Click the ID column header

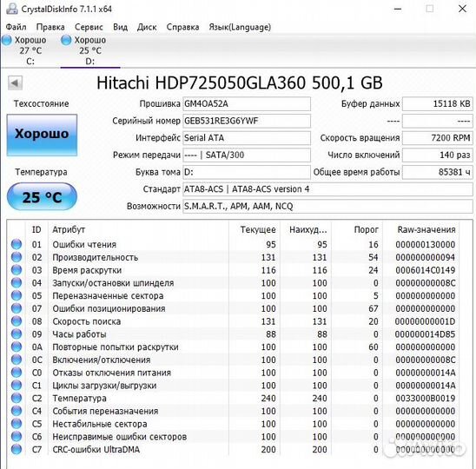tap(36, 229)
